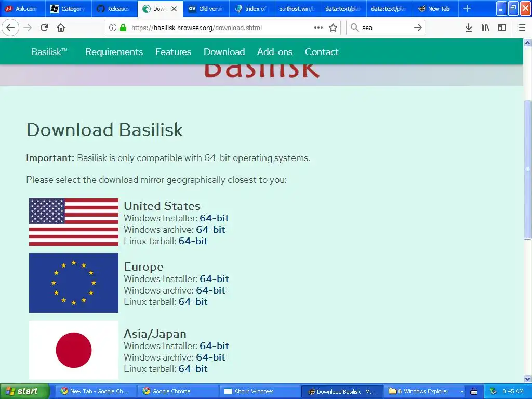Viewport: 532px width, 399px height.
Task: Click the European Union flag image
Action: tap(74, 283)
